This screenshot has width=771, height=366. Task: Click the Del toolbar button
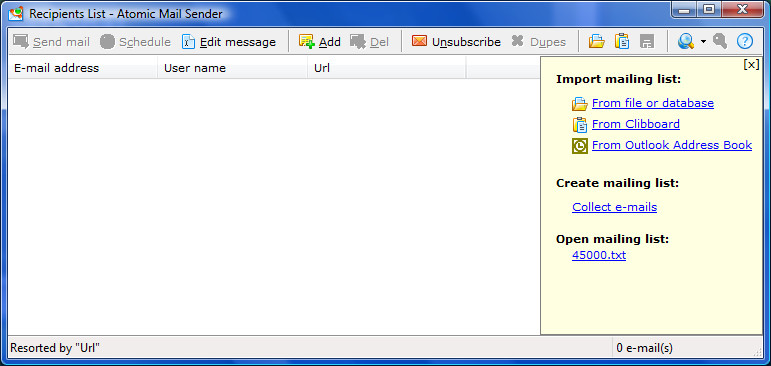(370, 42)
